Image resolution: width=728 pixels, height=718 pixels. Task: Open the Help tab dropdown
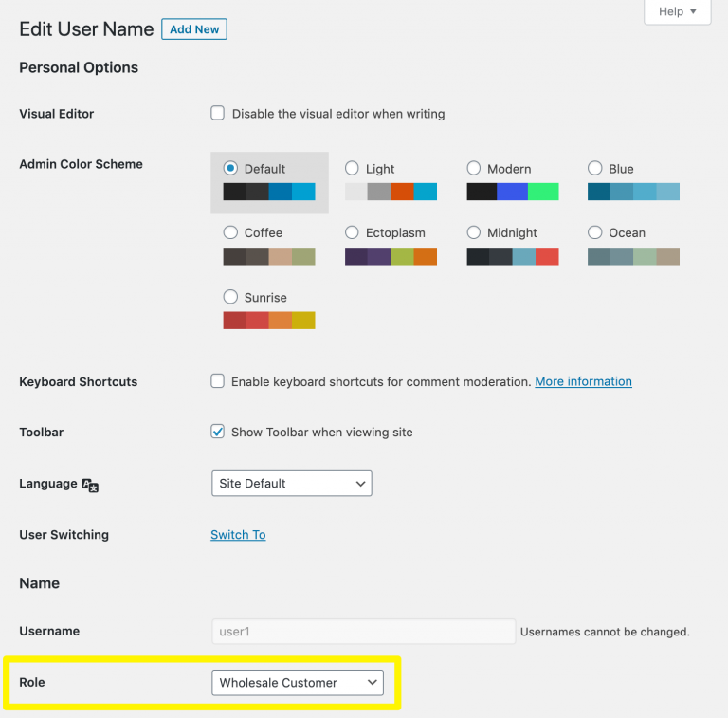(677, 11)
